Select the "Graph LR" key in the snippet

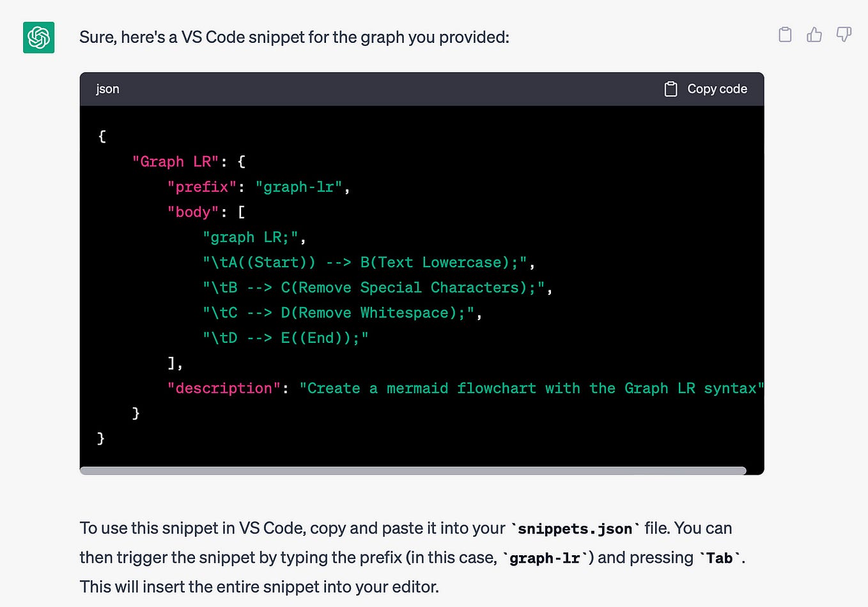[x=176, y=161]
